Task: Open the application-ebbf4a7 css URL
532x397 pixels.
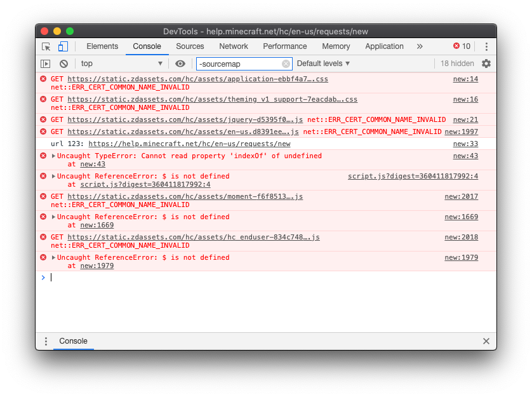Action: click(198, 79)
